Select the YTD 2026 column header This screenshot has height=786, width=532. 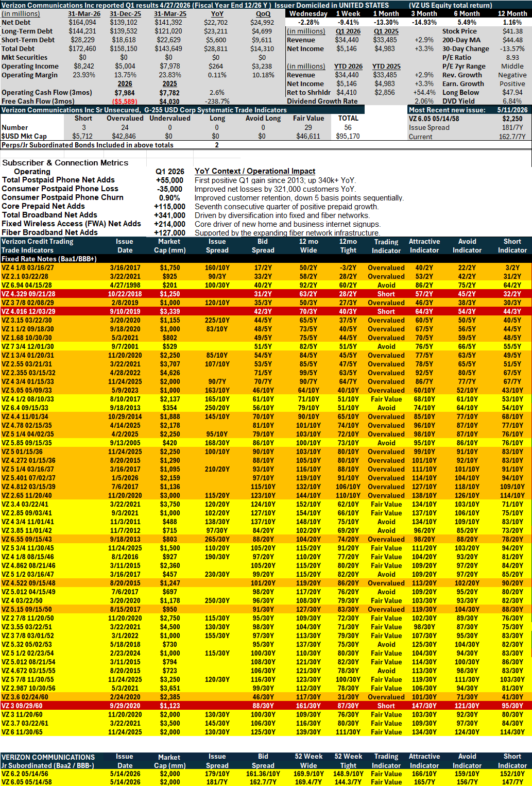pyautogui.click(x=348, y=66)
